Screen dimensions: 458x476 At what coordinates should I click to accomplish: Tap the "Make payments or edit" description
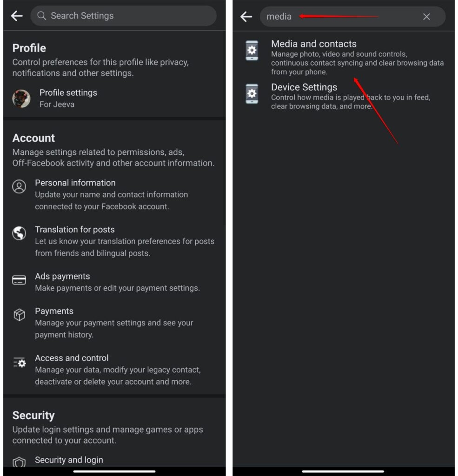click(117, 288)
